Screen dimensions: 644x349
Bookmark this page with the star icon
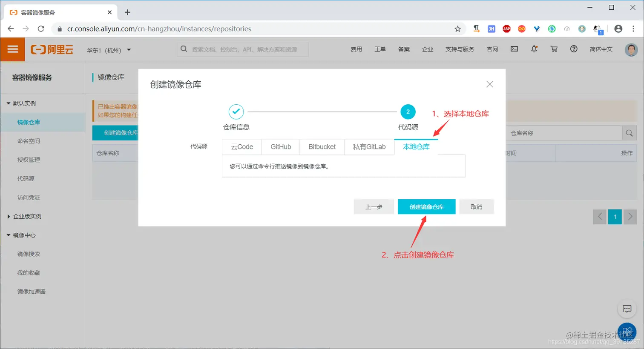(x=457, y=29)
